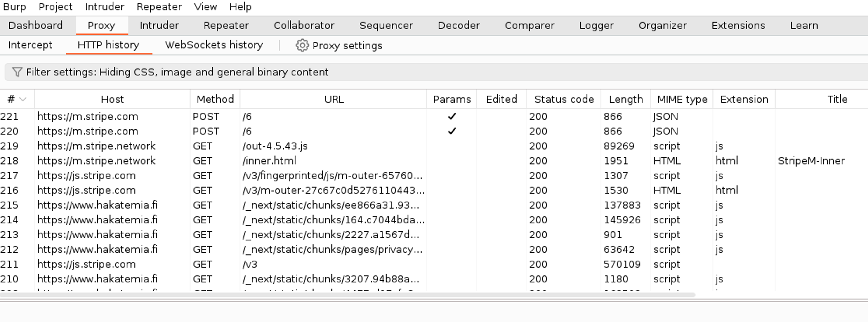The width and height of the screenshot is (868, 322).
Task: Open Proxy settings gear icon
Action: click(x=302, y=45)
